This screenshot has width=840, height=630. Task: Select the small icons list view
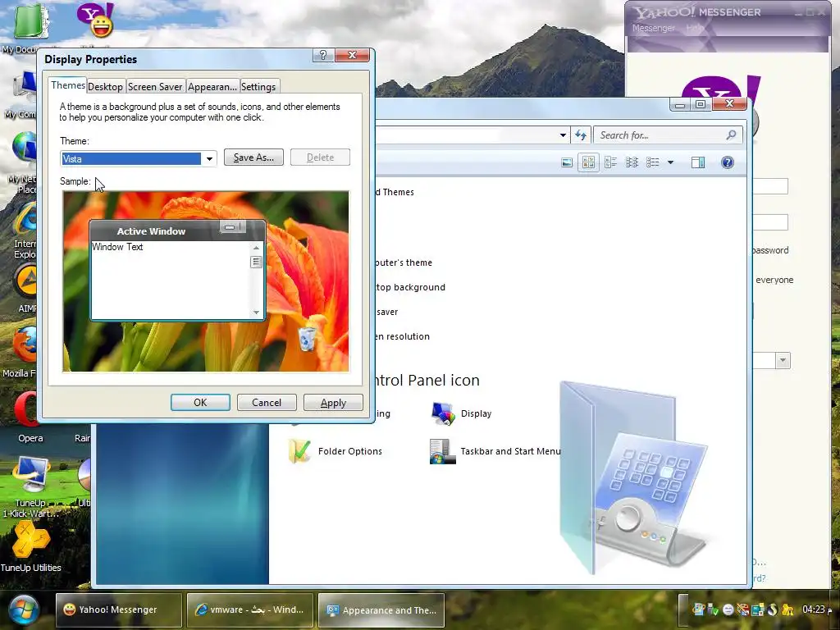pos(632,162)
